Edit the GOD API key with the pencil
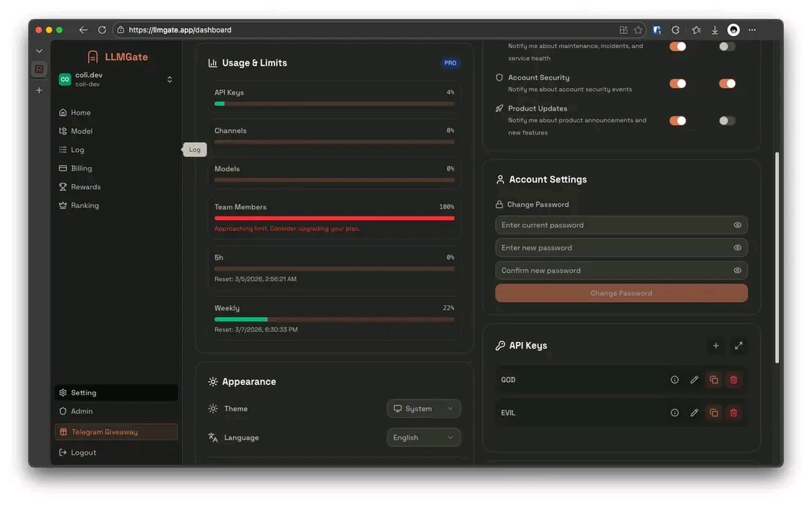The image size is (812, 505). point(694,380)
